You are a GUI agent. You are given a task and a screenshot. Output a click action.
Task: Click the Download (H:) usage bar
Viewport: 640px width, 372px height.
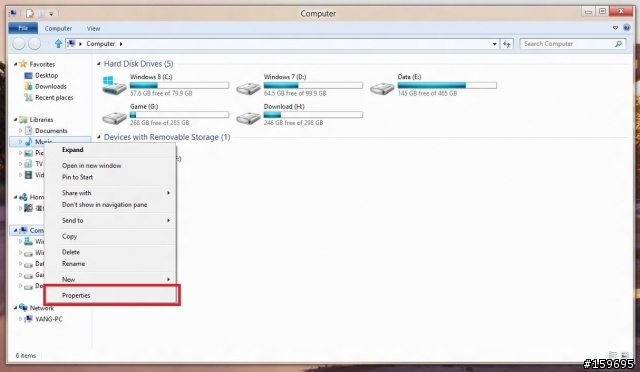pos(313,115)
